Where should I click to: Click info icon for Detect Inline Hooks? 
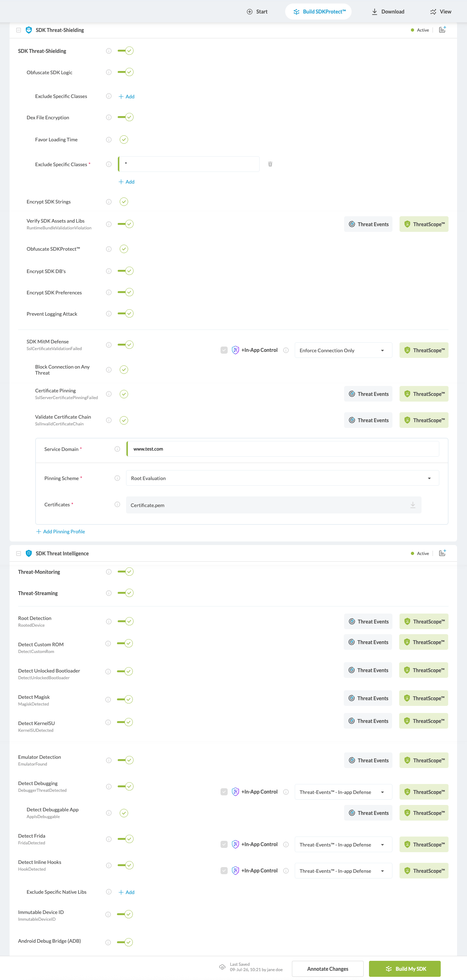click(108, 865)
